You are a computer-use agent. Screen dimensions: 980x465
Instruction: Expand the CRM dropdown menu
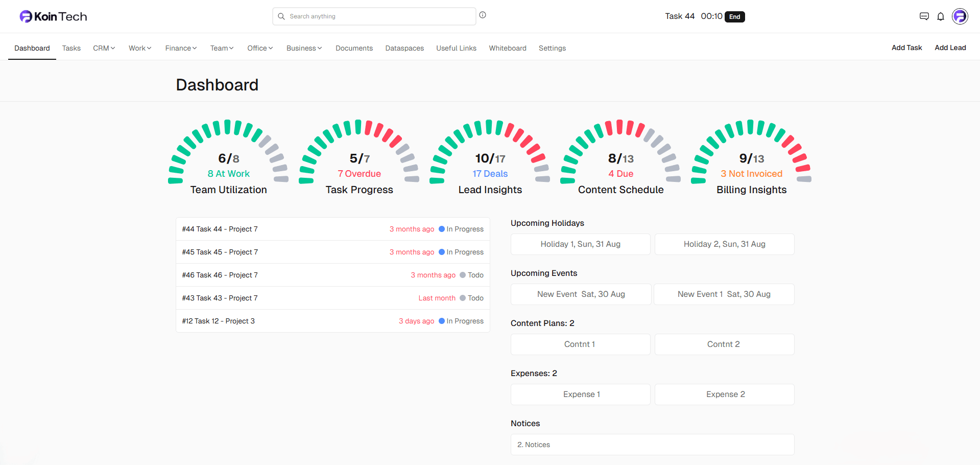coord(104,48)
